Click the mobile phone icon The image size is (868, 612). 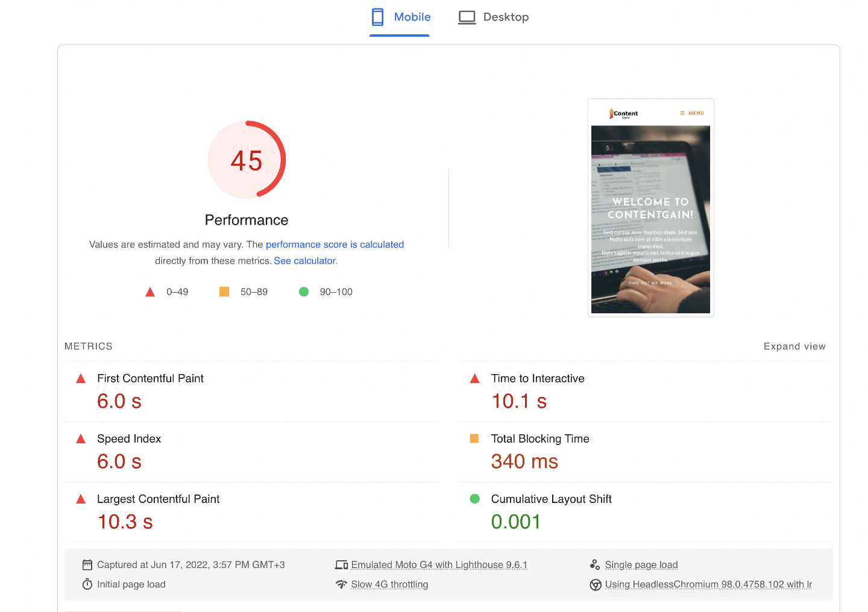tap(378, 17)
